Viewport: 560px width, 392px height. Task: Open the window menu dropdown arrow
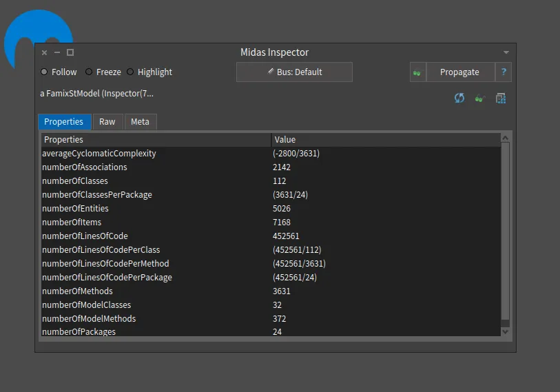click(x=506, y=52)
